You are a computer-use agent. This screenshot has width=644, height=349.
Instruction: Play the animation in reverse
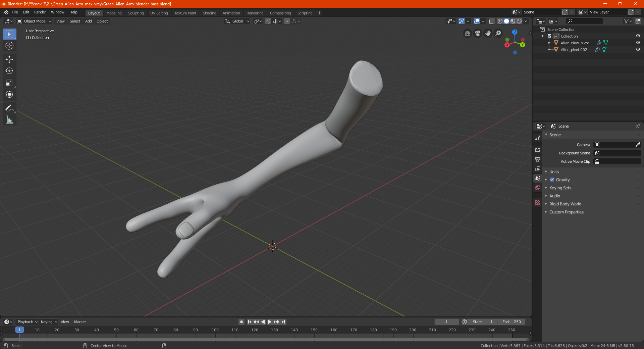[x=263, y=322]
